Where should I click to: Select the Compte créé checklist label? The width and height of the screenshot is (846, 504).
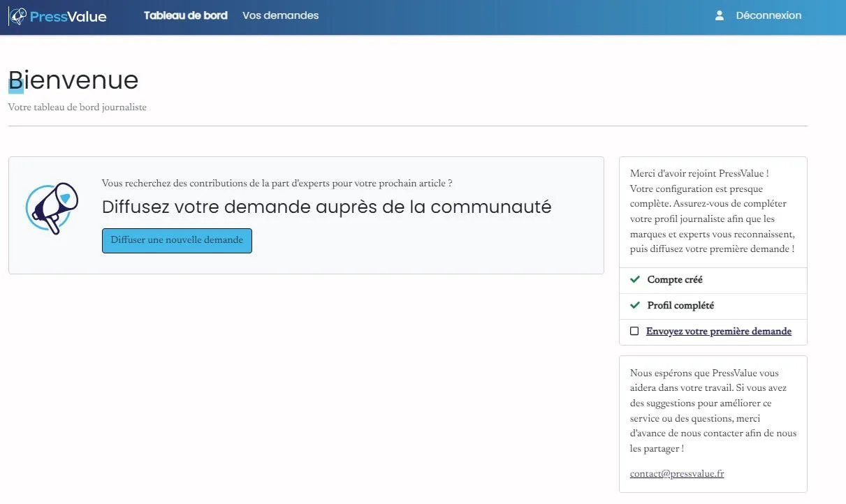(x=675, y=280)
